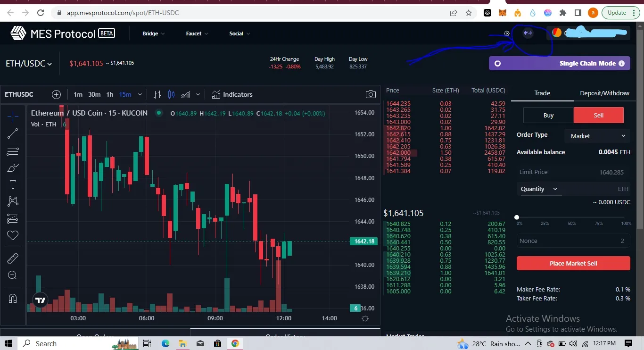Switch to the Trade tab
The width and height of the screenshot is (644, 350).
(x=542, y=93)
